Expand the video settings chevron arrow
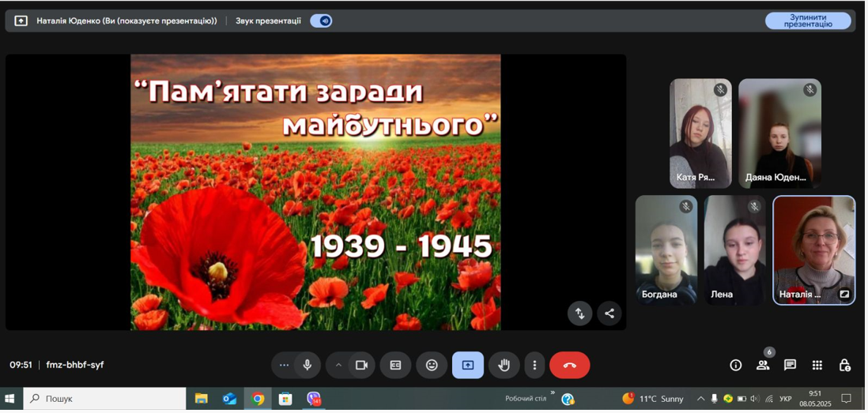Image resolution: width=868 pixels, height=413 pixels. point(338,365)
